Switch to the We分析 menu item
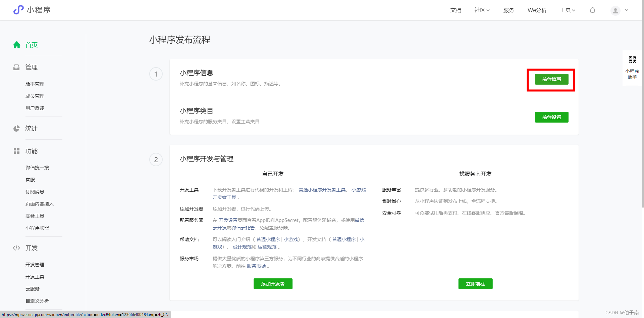The height and width of the screenshot is (318, 644). [x=537, y=10]
